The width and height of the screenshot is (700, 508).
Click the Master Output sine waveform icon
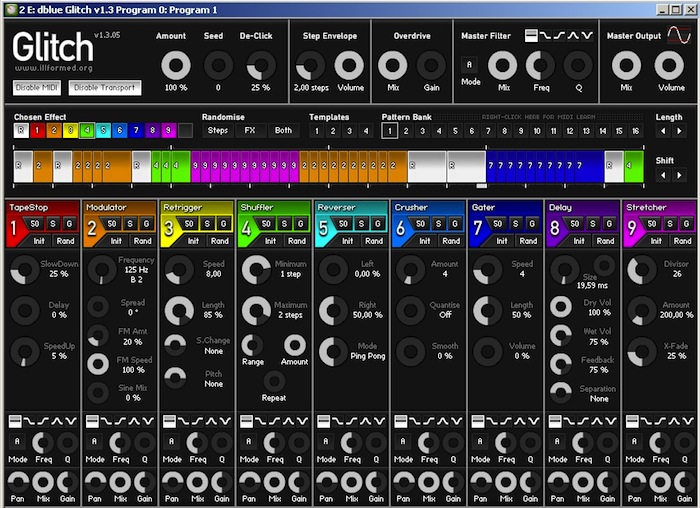pyautogui.click(x=679, y=35)
